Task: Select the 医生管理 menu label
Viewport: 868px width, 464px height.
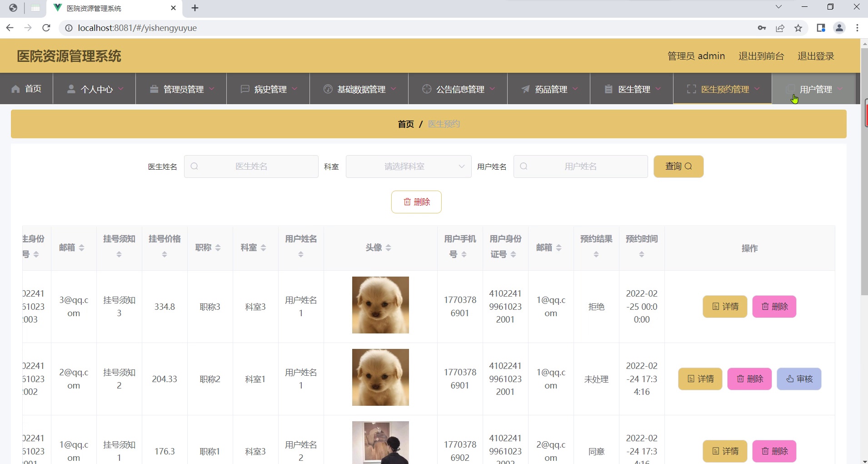Action: (634, 89)
